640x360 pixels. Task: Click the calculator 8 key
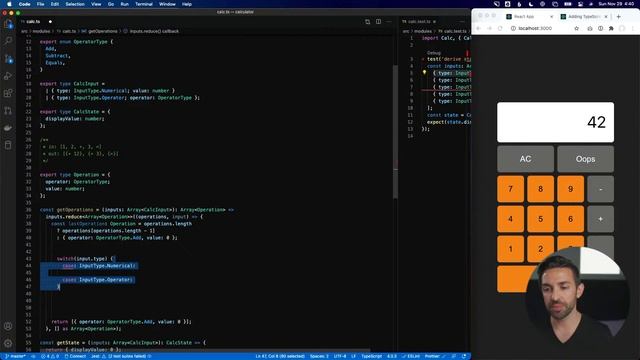pyautogui.click(x=540, y=189)
